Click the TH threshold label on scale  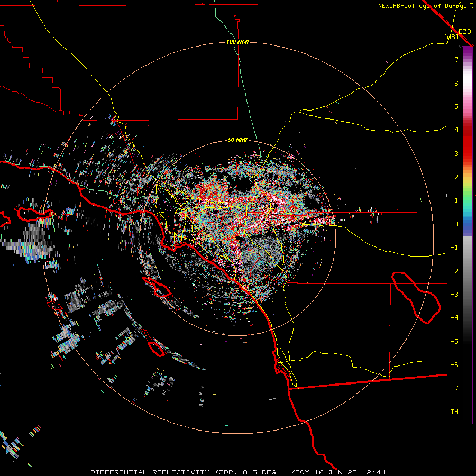(x=454, y=412)
